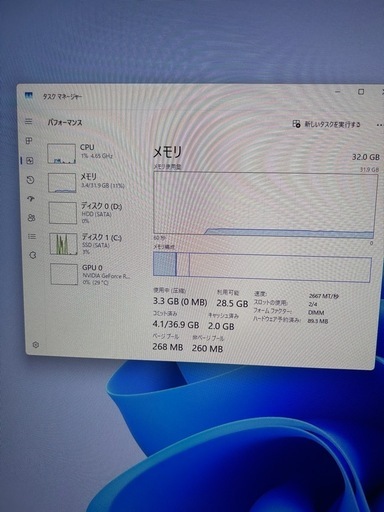This screenshot has width=384, height=512.
Task: Select ディスク 0 (D:) item
Action: pyautogui.click(x=89, y=212)
